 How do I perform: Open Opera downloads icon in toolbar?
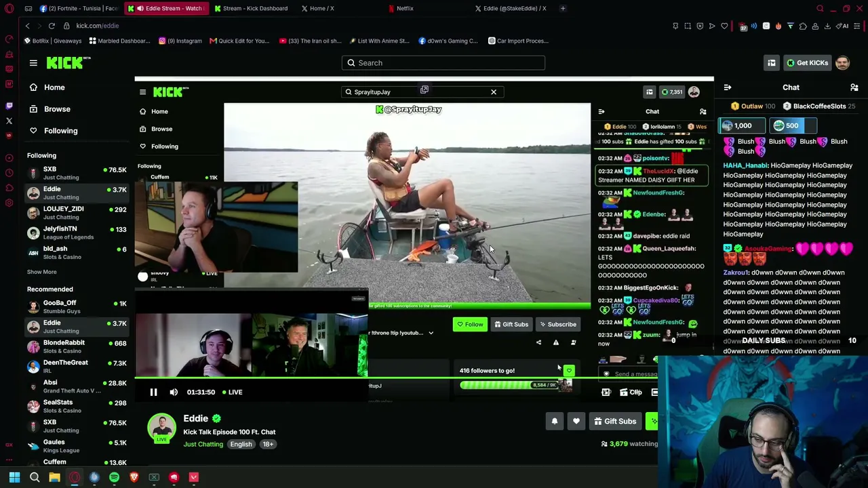(x=827, y=26)
